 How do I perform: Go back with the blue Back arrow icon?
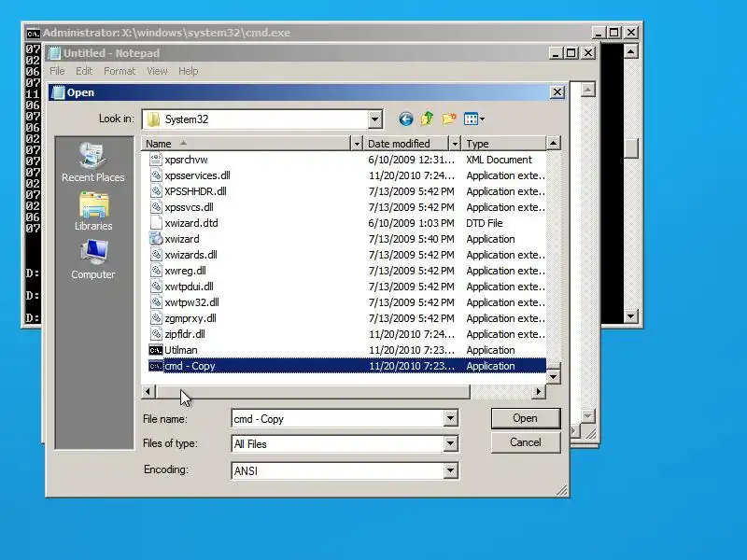point(406,119)
